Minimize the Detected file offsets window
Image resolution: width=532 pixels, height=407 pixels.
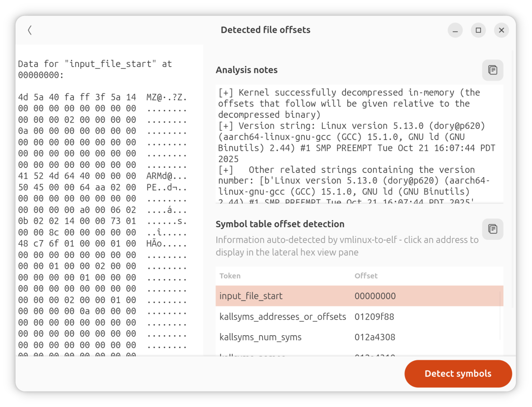pos(455,30)
